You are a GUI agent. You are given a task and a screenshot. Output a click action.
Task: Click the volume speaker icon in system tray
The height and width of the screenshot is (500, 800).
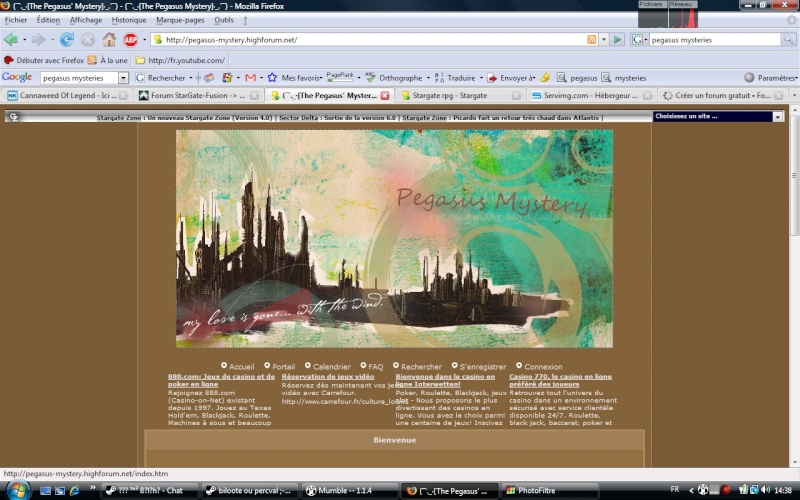[765, 490]
